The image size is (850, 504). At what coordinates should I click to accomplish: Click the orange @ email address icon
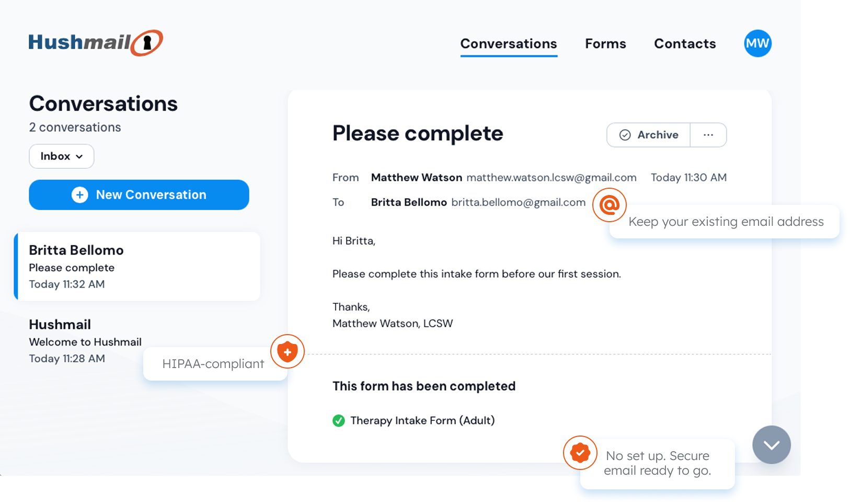(x=610, y=205)
